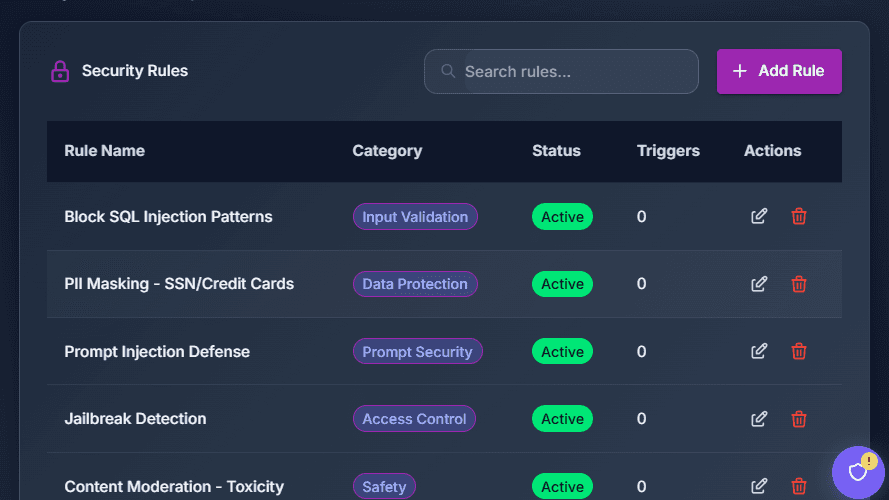The height and width of the screenshot is (500, 889).
Task: Click the Input Validation category tag
Action: coord(415,217)
